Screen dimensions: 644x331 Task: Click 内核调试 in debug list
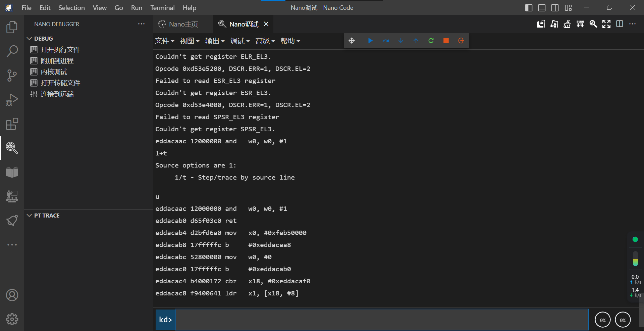coord(54,72)
